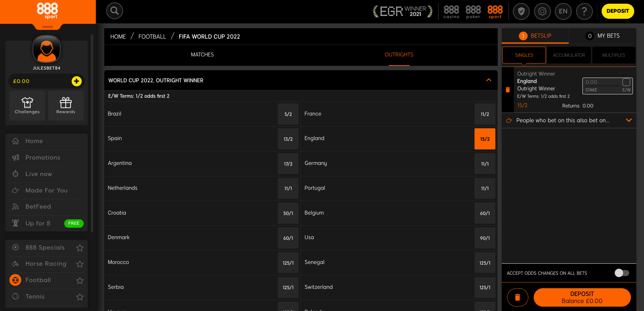This screenshot has height=311, width=644.
Task: Click the EGR Winner 2021 badge
Action: [403, 11]
